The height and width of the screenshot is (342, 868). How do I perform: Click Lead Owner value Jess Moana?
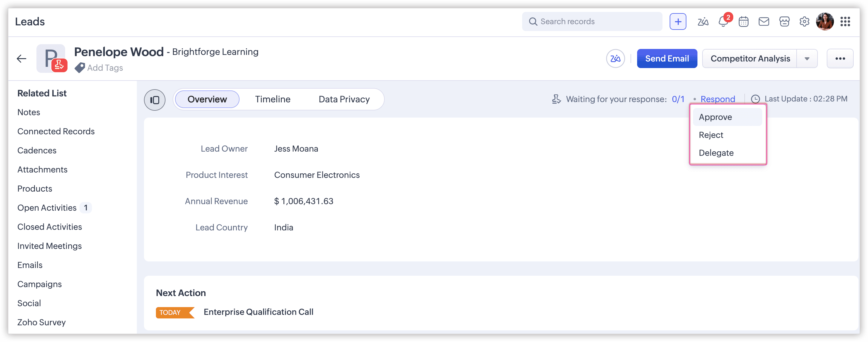point(296,149)
